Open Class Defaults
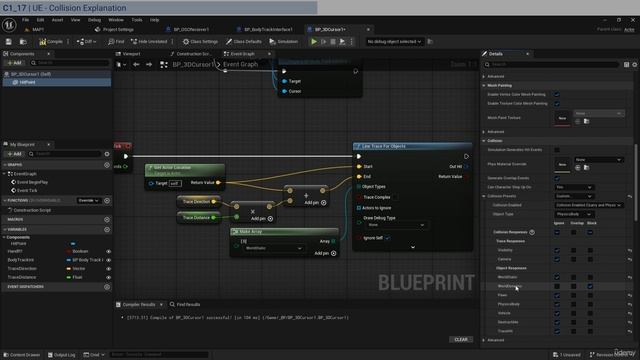 244,42
